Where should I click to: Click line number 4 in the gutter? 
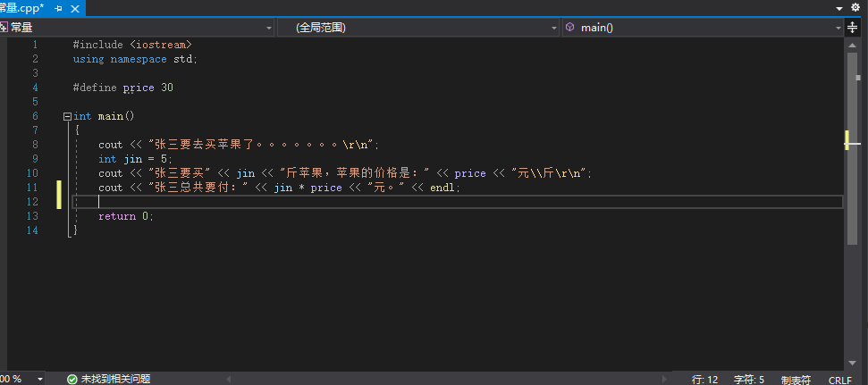coord(36,88)
